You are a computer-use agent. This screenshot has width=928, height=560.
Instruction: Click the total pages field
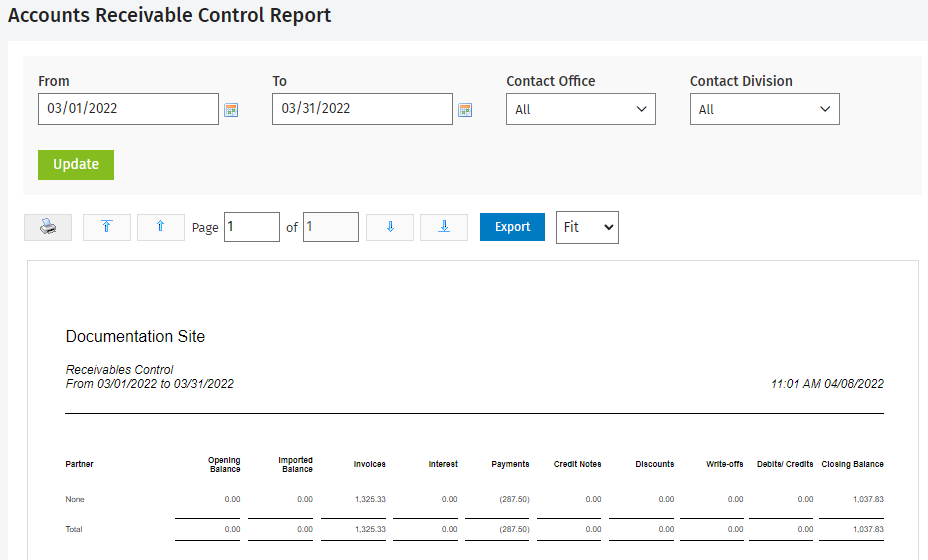pos(331,227)
